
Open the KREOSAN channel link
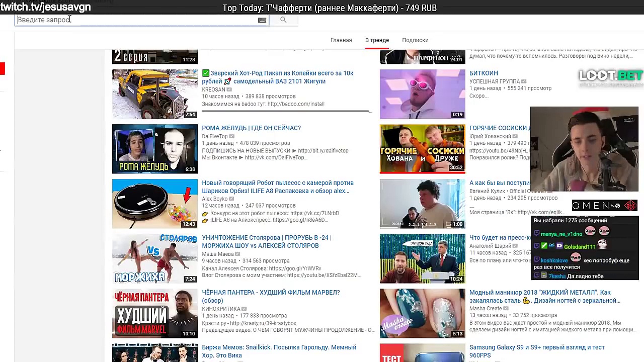(x=213, y=89)
